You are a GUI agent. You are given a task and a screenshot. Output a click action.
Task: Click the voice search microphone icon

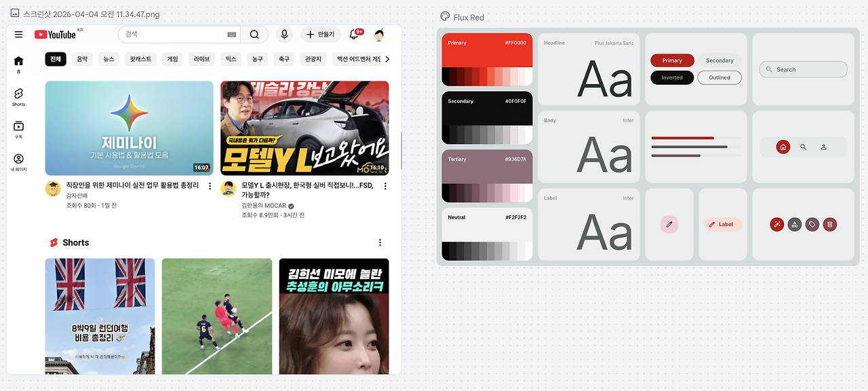pyautogui.click(x=284, y=34)
